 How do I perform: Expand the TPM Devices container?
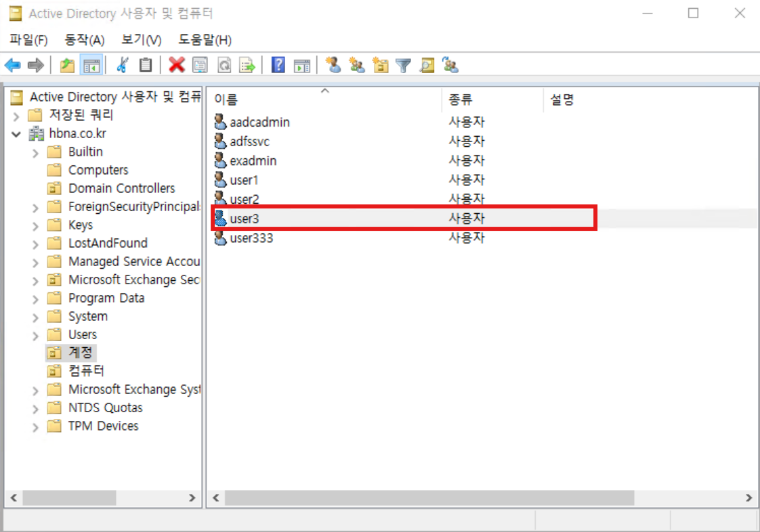(35, 427)
